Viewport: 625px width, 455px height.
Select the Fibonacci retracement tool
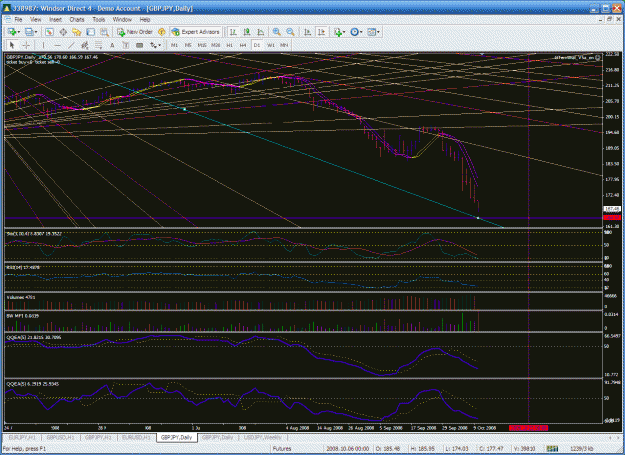[98, 45]
